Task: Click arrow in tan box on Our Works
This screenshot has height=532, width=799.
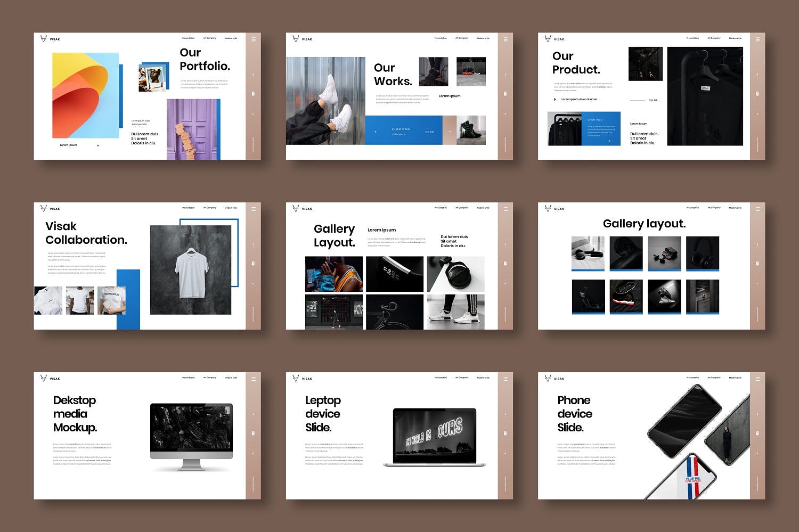Action: [x=450, y=131]
